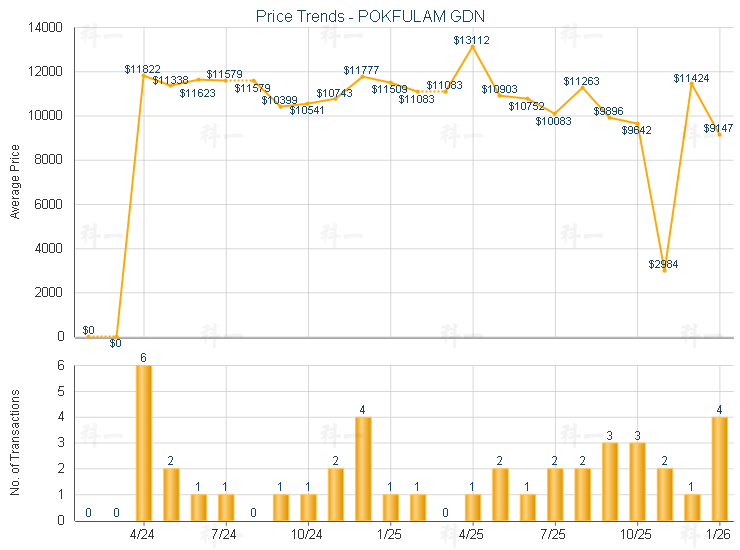Click the $11822 data point label
This screenshot has height=550, width=740.
pos(142,69)
